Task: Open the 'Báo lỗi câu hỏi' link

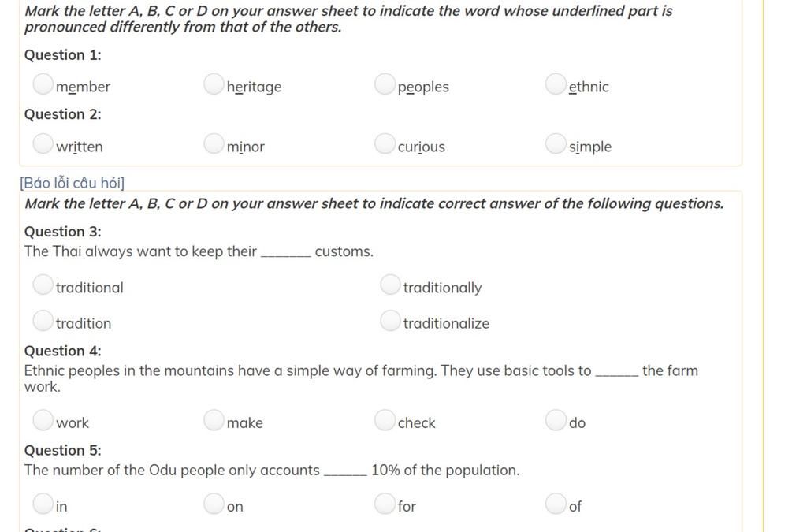Action: point(72,183)
